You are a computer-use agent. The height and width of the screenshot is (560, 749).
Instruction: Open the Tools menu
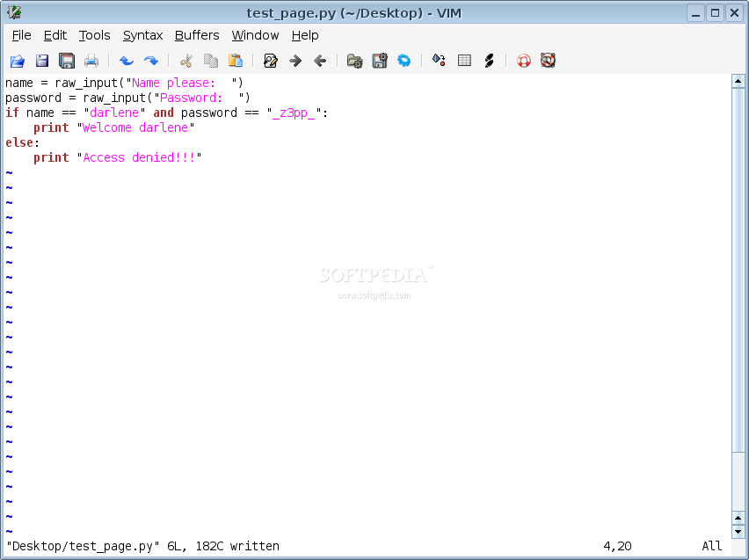tap(95, 35)
